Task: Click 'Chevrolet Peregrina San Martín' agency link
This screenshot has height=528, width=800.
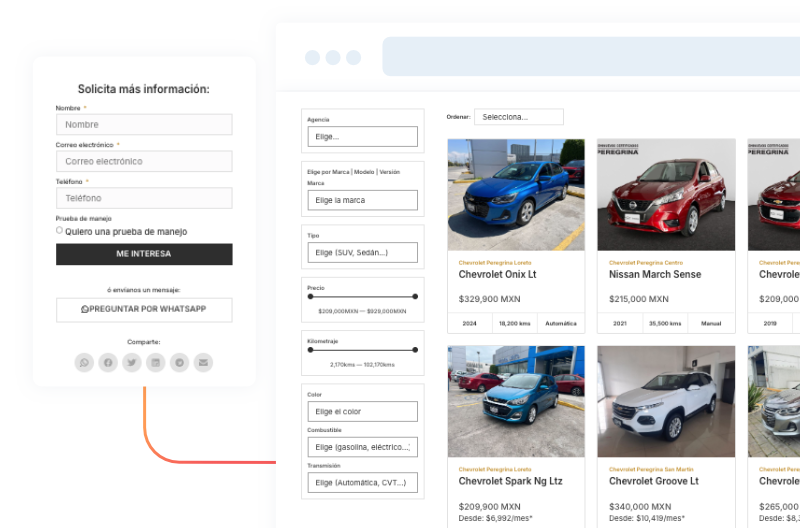Action: 652,469
